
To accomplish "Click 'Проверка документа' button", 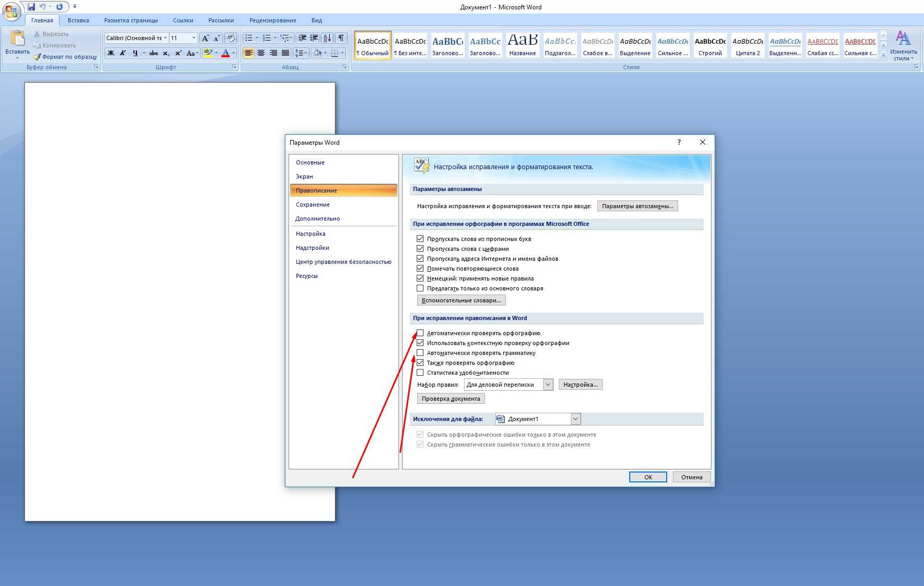I will [451, 399].
